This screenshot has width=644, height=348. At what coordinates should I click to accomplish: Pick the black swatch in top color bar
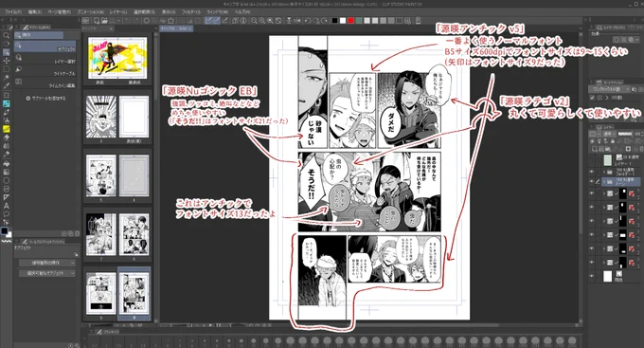[x=334, y=21]
